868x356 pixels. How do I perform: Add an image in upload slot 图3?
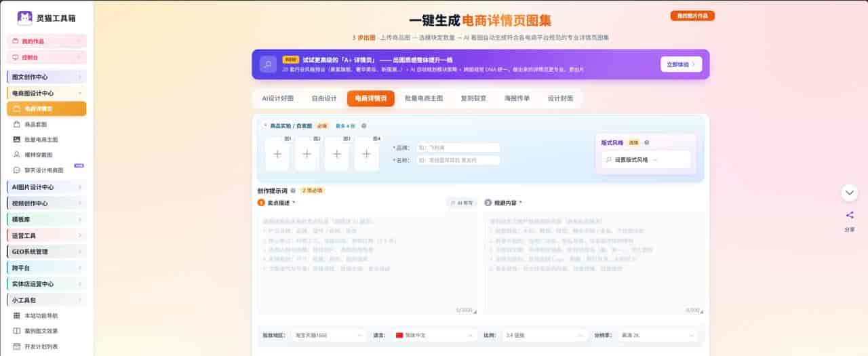click(x=337, y=154)
